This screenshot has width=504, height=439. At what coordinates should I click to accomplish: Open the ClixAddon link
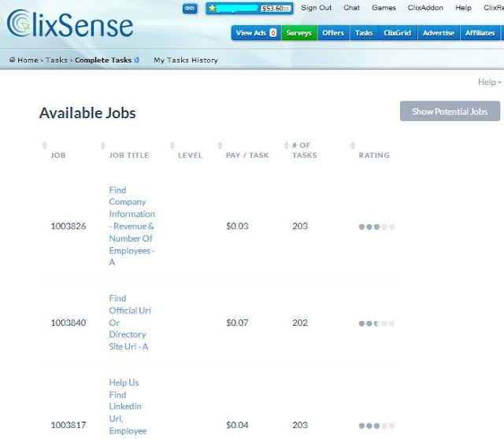click(x=425, y=8)
